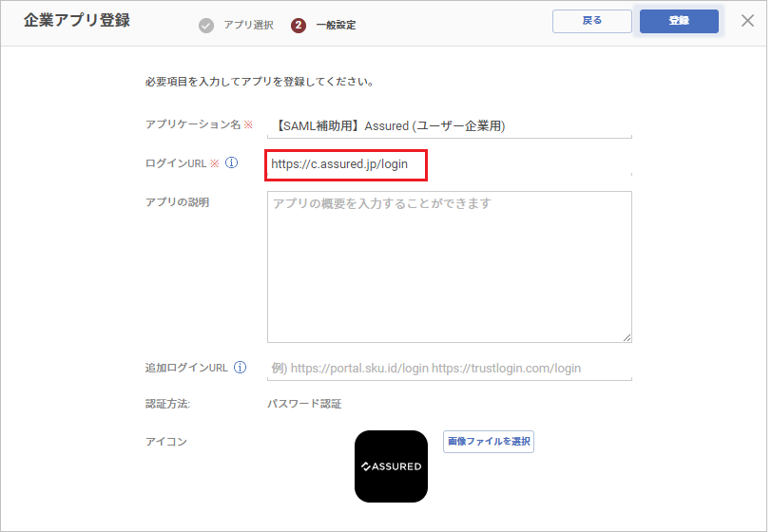The width and height of the screenshot is (772, 532).
Task: Click the ログインURL input field
Action: pyautogui.click(x=449, y=164)
